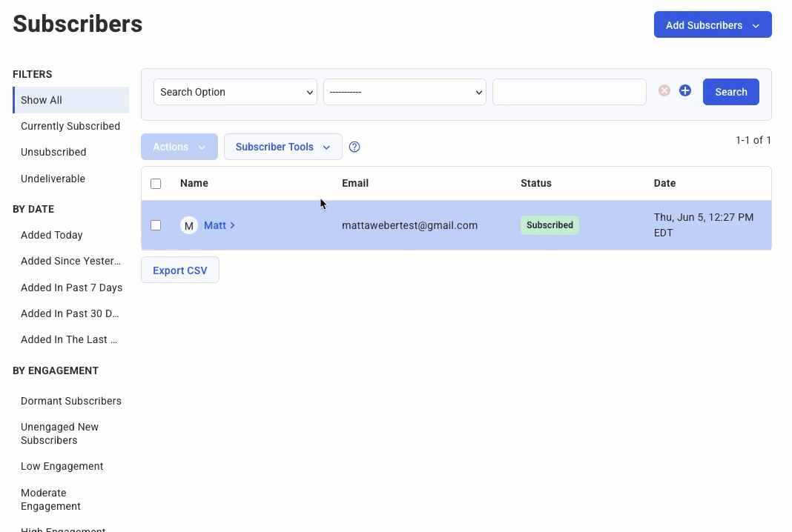
Task: Expand the Add Subscribers dropdown button
Action: point(712,25)
